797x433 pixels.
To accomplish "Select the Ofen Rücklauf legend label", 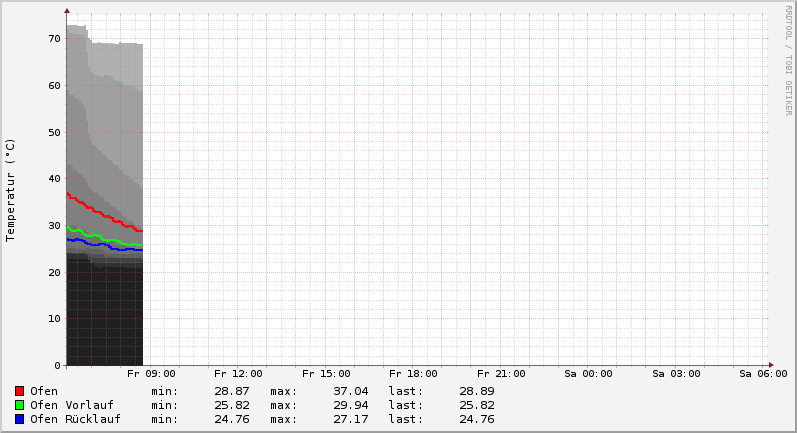I will pyautogui.click(x=75, y=419).
